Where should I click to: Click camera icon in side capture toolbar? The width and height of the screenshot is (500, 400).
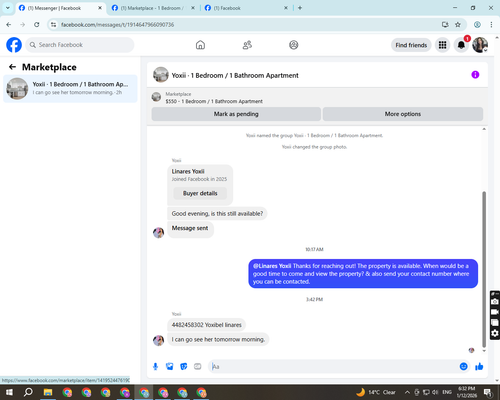coord(495,302)
